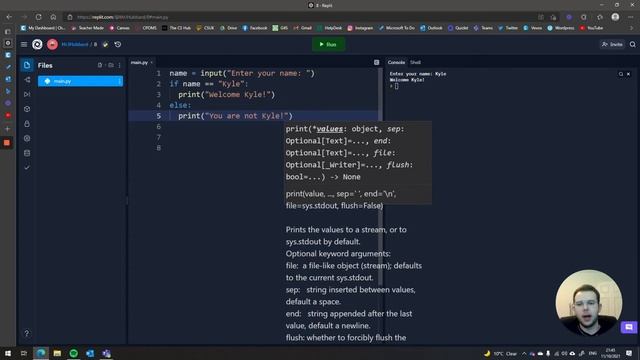640x360 pixels.
Task: Open Microsoft Teams from the taskbar
Action: 106,353
